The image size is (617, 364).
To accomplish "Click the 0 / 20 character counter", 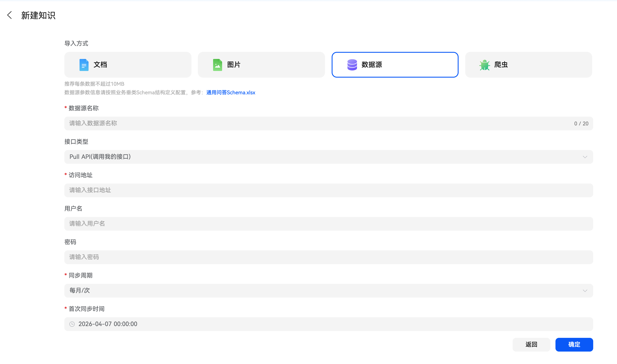I will tap(581, 124).
